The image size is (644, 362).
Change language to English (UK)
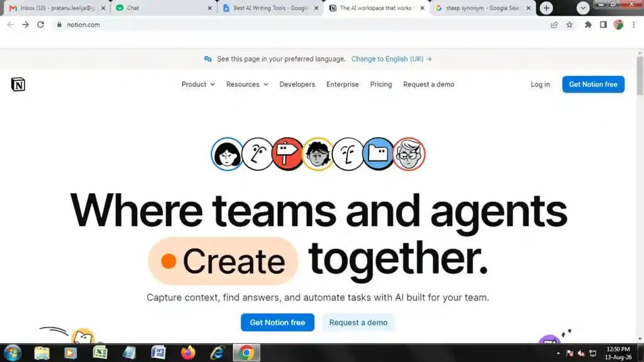[391, 59]
